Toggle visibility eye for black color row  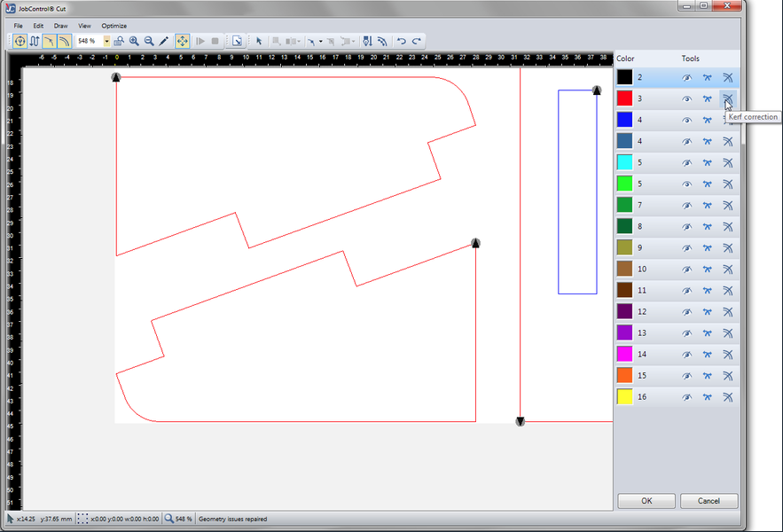[x=686, y=77]
